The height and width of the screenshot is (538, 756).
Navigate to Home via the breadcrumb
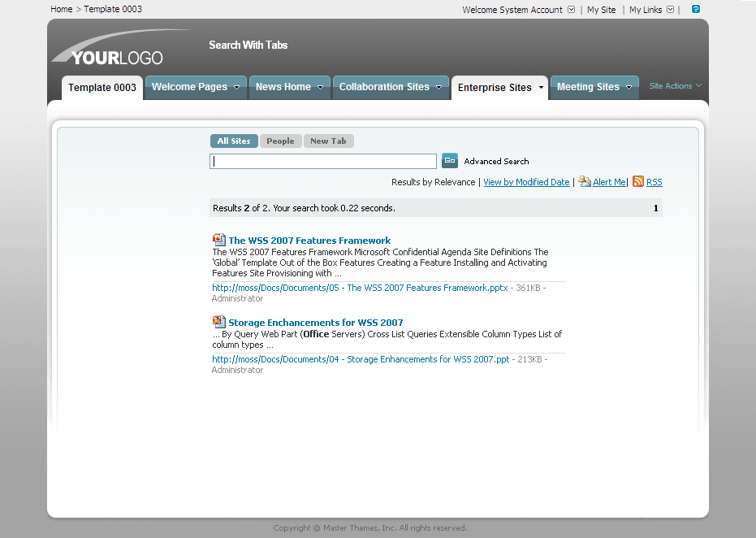(x=61, y=9)
